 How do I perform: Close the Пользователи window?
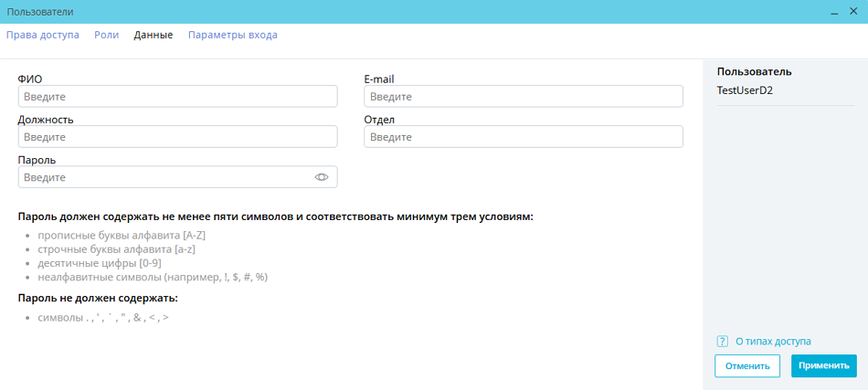click(x=852, y=12)
